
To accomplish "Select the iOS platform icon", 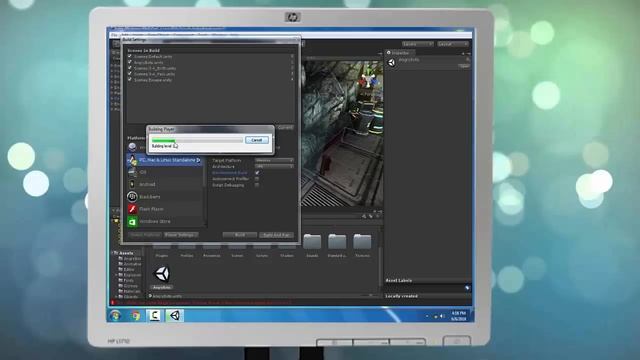I will [x=132, y=172].
